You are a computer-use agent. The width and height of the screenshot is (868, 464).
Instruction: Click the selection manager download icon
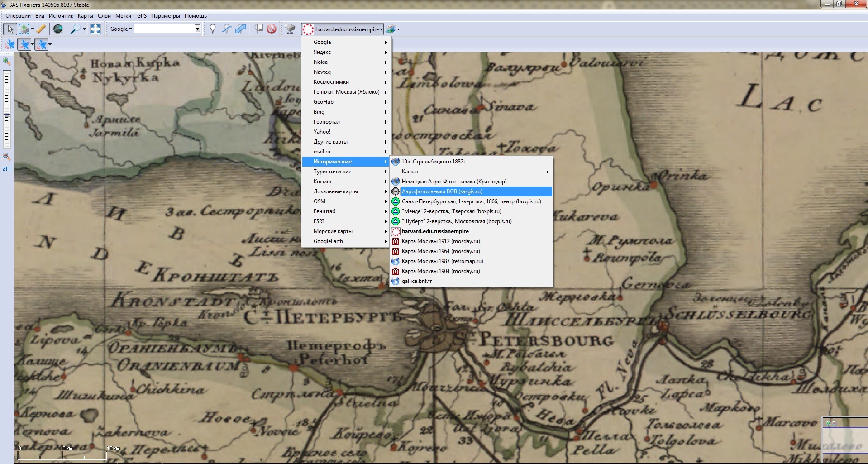click(24, 29)
